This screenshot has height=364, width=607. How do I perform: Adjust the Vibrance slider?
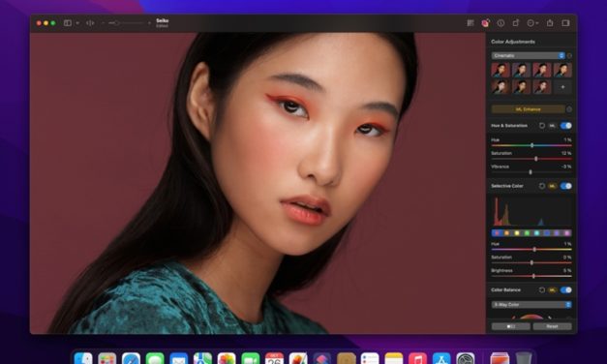[531, 172]
